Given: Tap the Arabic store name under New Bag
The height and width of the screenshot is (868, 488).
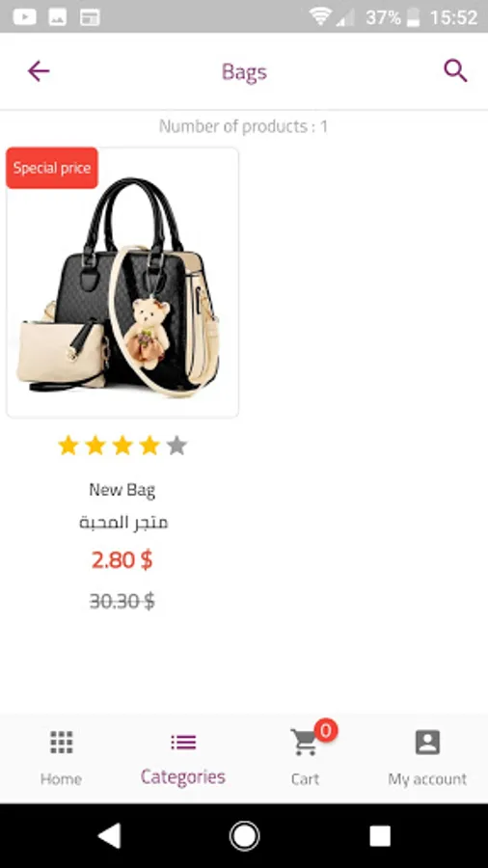Looking at the screenshot, I should coord(122,523).
